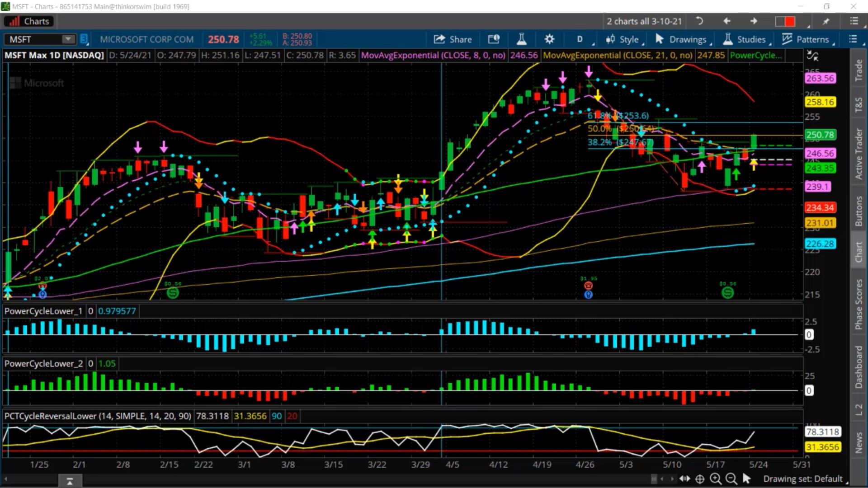
Task: Open the News side tab
Action: (x=859, y=442)
